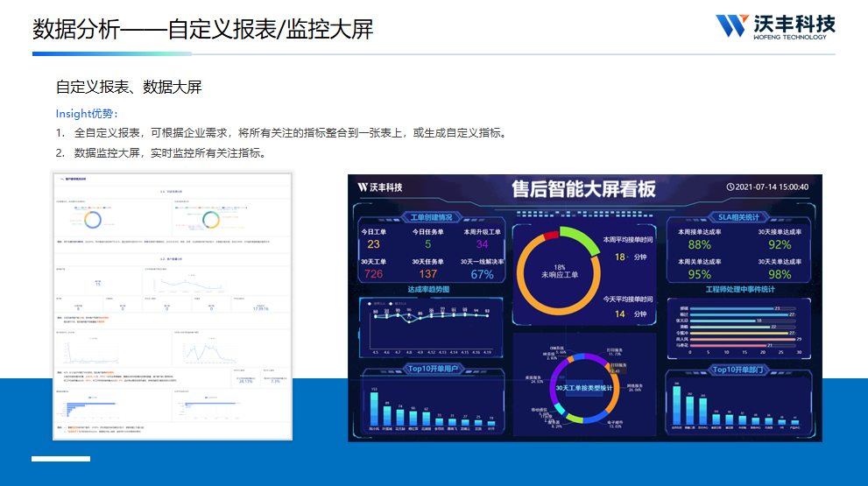Click the 18% 未响应工单 donut chart
The image size is (868, 486).
pos(559,270)
